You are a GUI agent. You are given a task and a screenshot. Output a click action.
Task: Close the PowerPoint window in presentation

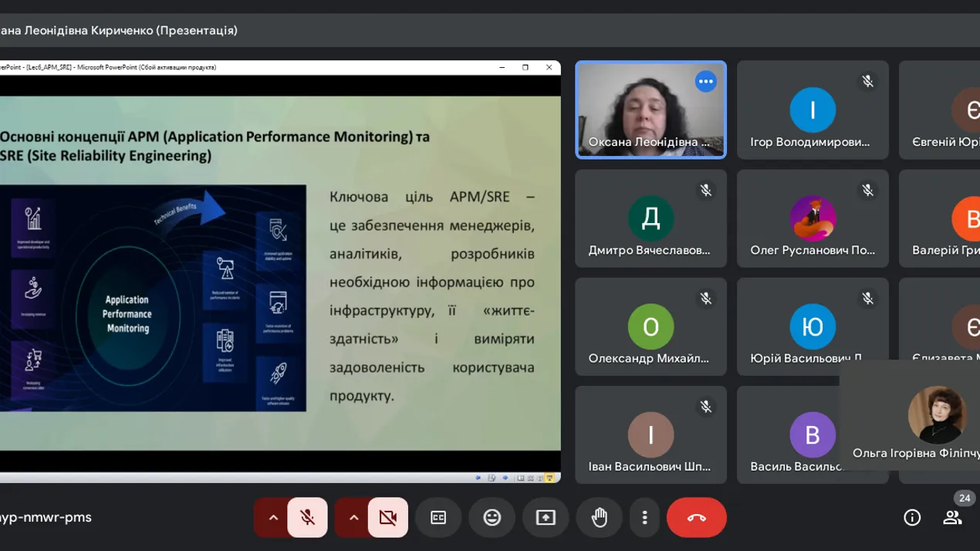click(x=549, y=67)
